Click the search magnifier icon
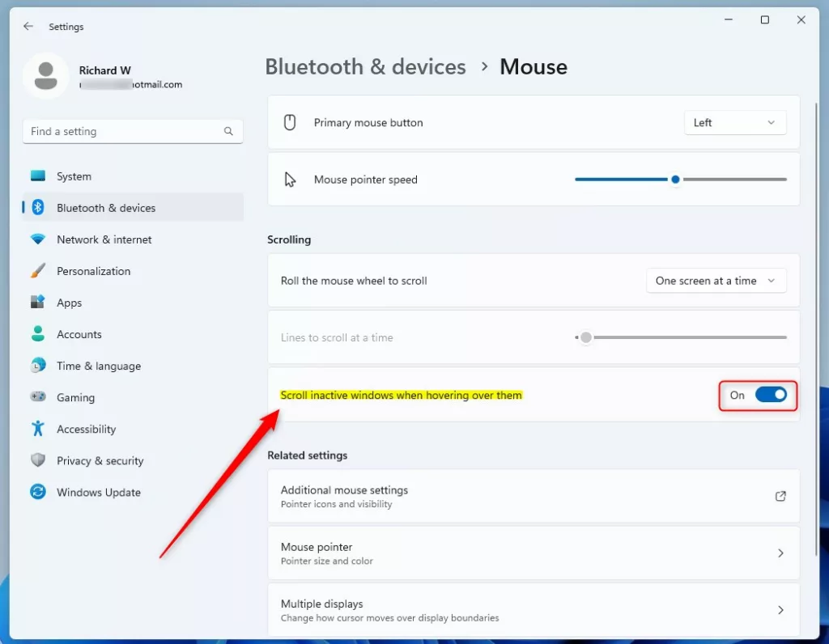The height and width of the screenshot is (644, 829). [x=228, y=131]
